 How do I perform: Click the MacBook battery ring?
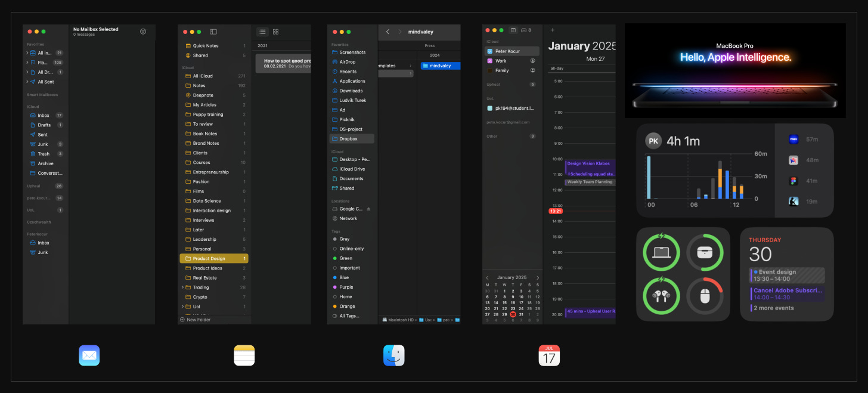(661, 252)
